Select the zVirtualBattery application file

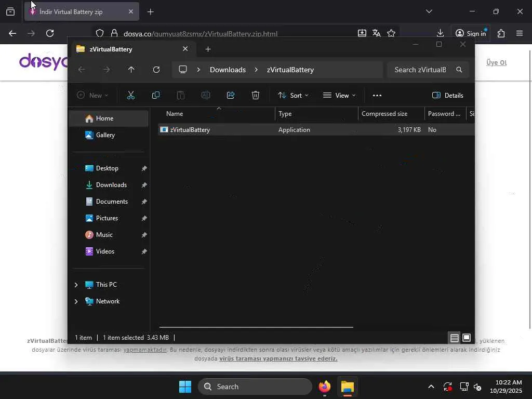[x=316, y=129]
